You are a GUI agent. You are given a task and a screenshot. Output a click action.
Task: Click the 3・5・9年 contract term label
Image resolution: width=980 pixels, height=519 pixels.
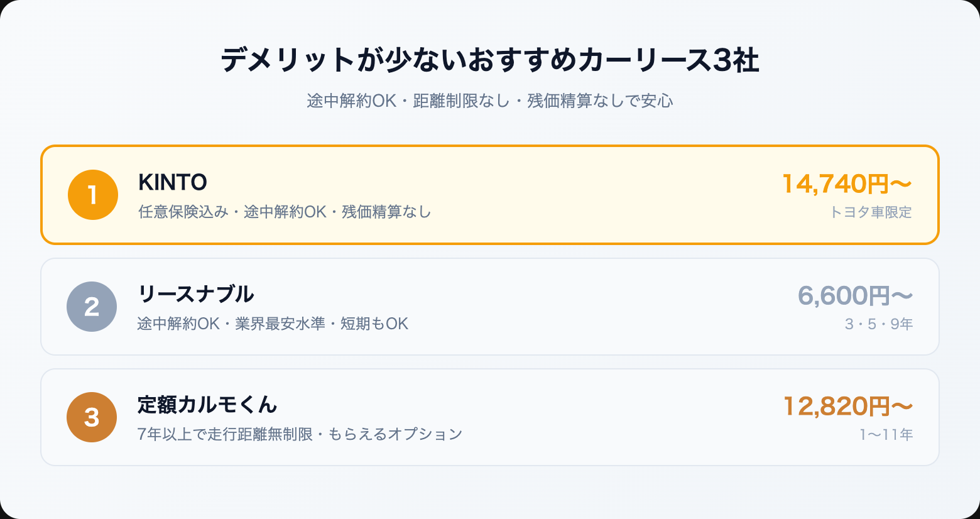878,324
